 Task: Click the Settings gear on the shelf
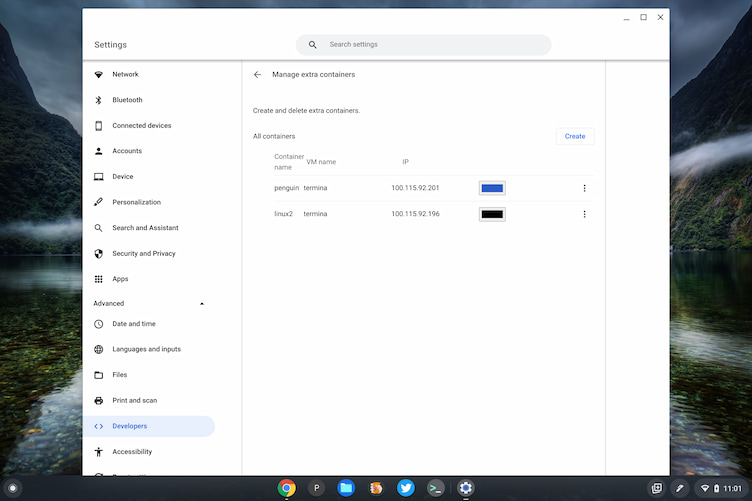point(465,488)
